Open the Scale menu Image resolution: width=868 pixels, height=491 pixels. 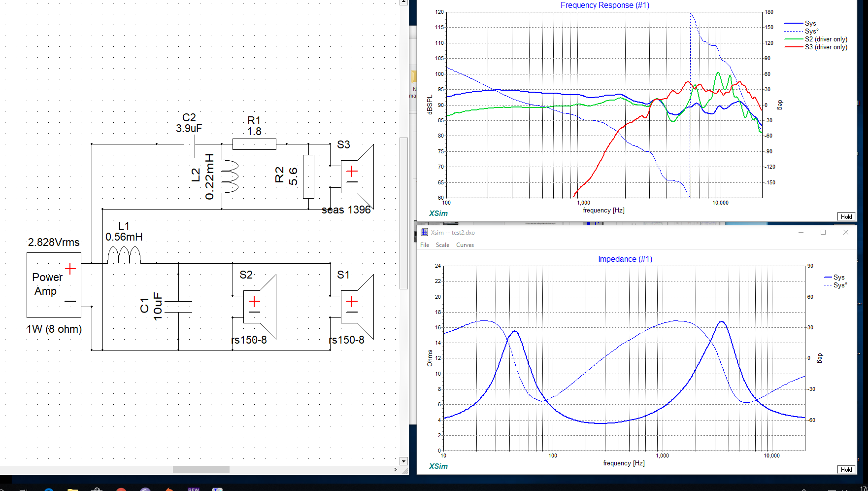click(x=442, y=245)
